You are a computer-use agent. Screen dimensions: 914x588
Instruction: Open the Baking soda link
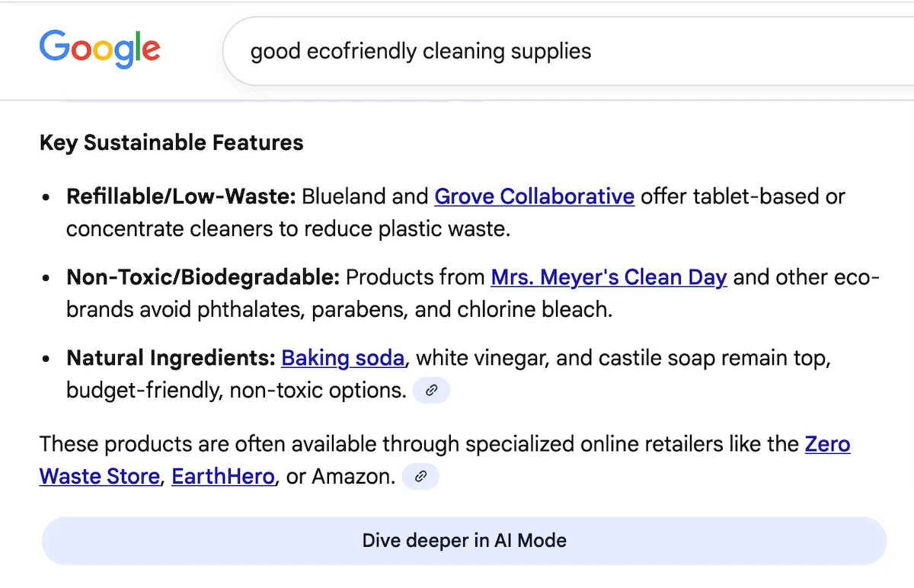click(x=343, y=358)
